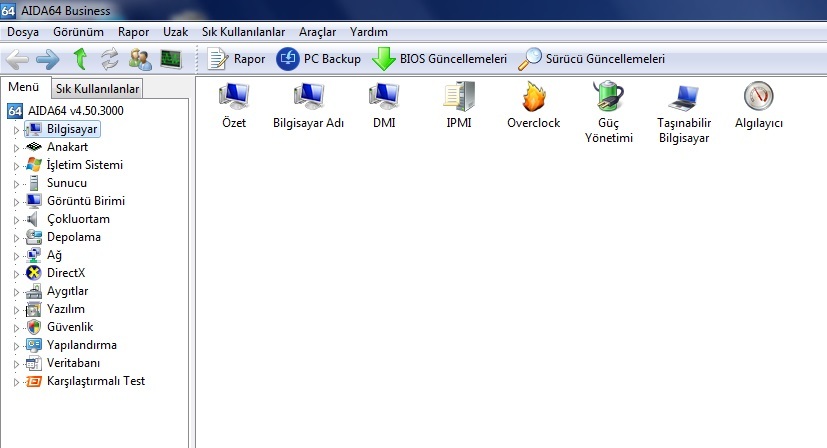Click the back navigation arrow
The width and height of the screenshot is (827, 448).
[x=17, y=59]
